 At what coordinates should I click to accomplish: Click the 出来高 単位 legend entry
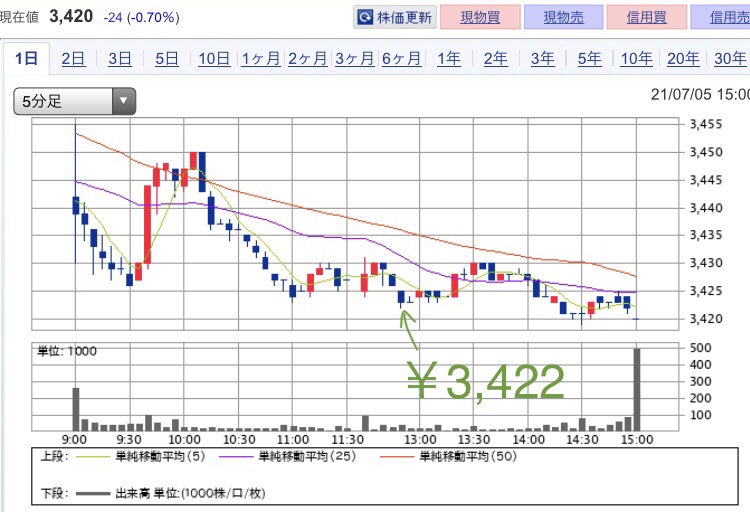tap(171, 493)
